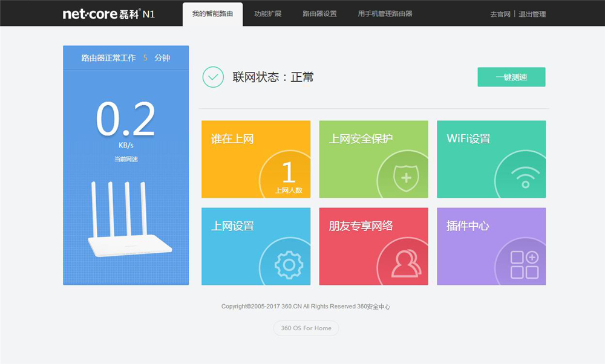The width and height of the screenshot is (605, 364).
Task: Click the 360 OS For Home badge
Action: (306, 328)
